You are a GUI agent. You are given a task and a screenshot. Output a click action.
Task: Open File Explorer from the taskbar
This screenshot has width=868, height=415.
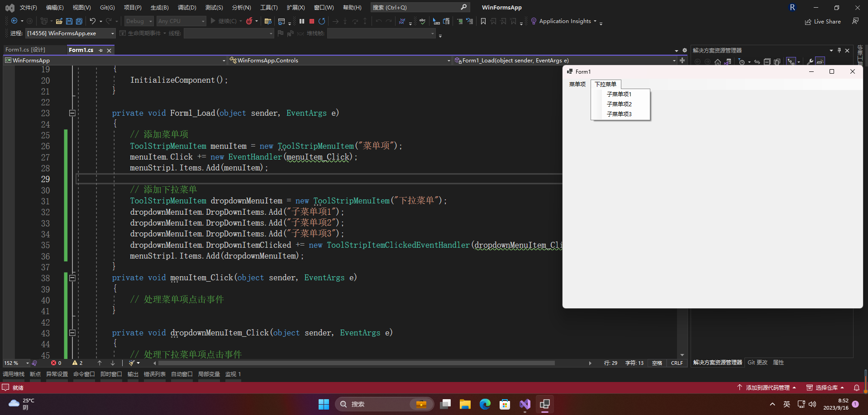click(465, 404)
